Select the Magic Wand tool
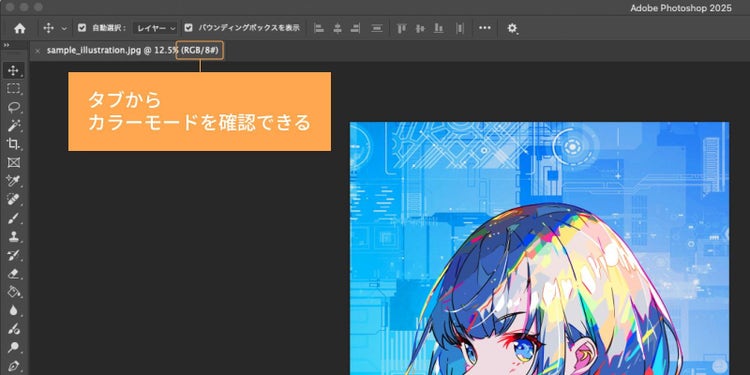750x375 pixels. click(x=13, y=125)
